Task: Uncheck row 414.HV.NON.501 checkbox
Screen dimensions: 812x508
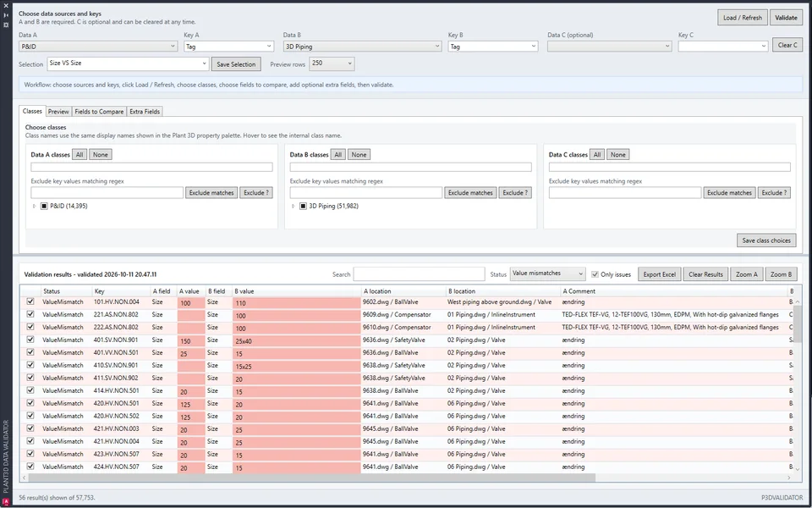Action: (x=30, y=390)
